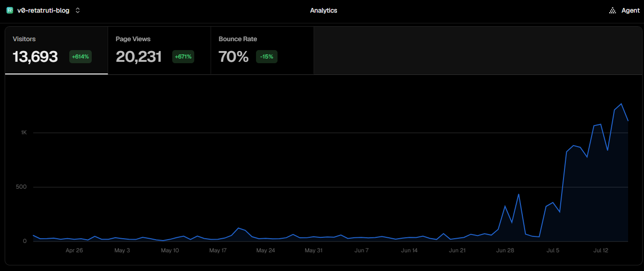The width and height of the screenshot is (644, 271).
Task: Click the -15% change badge
Action: 267,57
